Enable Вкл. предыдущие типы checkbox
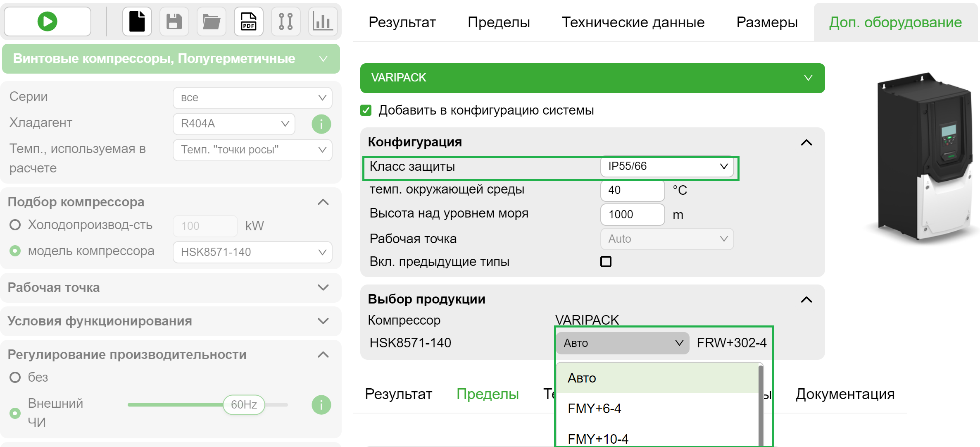The width and height of the screenshot is (980, 447). (x=606, y=261)
